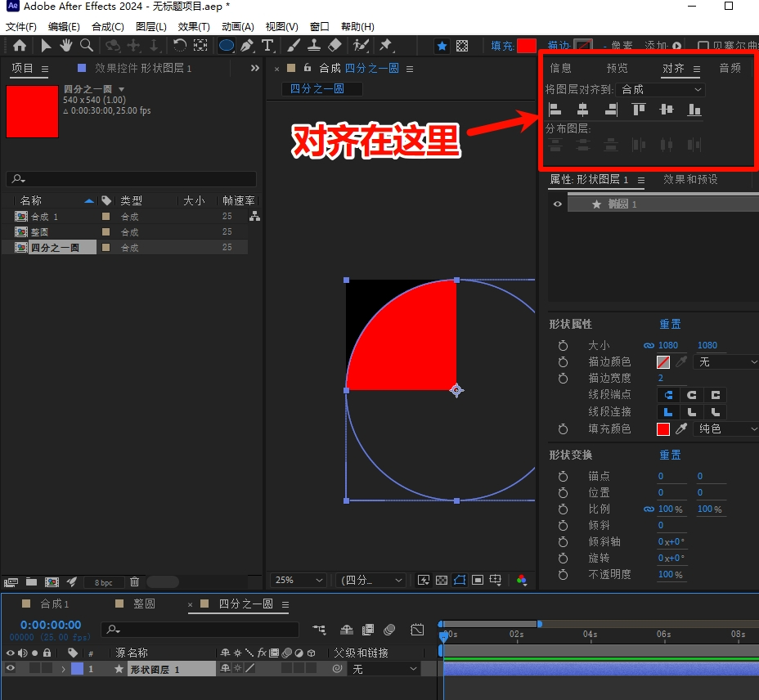Align layer to left edge
Image resolution: width=759 pixels, height=700 pixels.
point(555,110)
